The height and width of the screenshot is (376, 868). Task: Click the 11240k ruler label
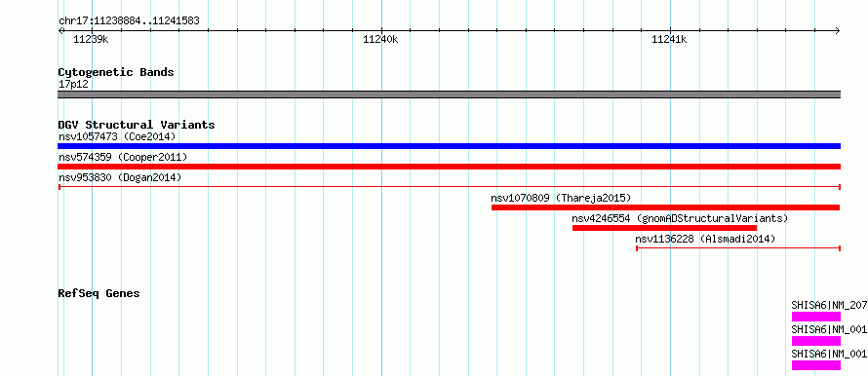point(380,39)
